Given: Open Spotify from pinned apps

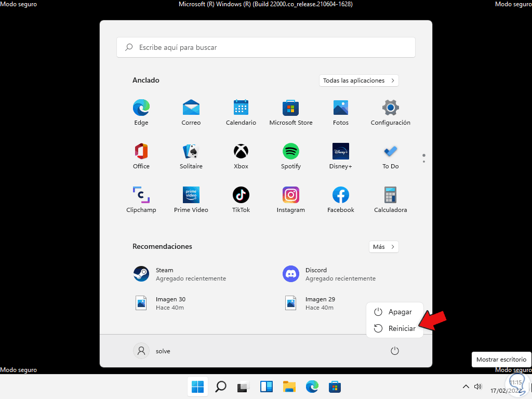Looking at the screenshot, I should [x=291, y=156].
